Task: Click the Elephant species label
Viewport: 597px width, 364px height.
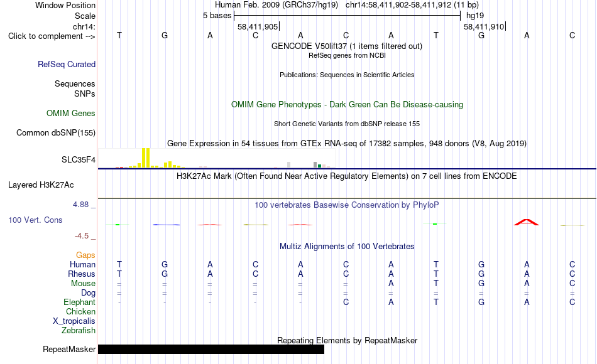Action: pyautogui.click(x=79, y=302)
